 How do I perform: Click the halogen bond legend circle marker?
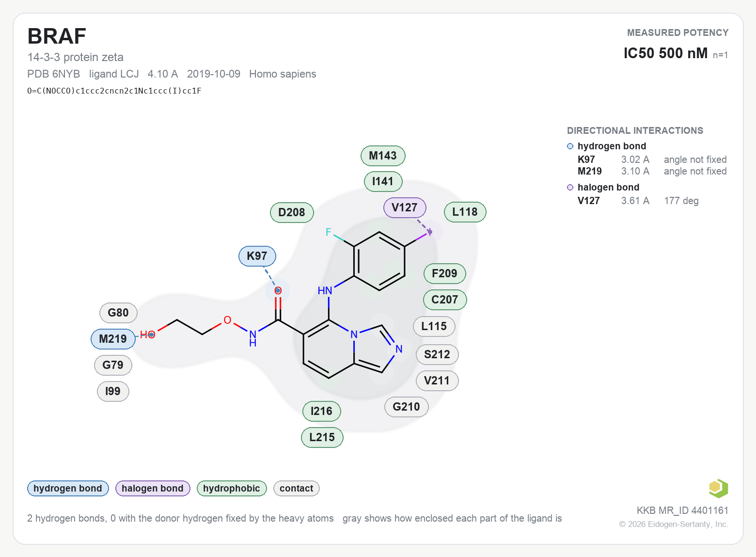point(570,188)
